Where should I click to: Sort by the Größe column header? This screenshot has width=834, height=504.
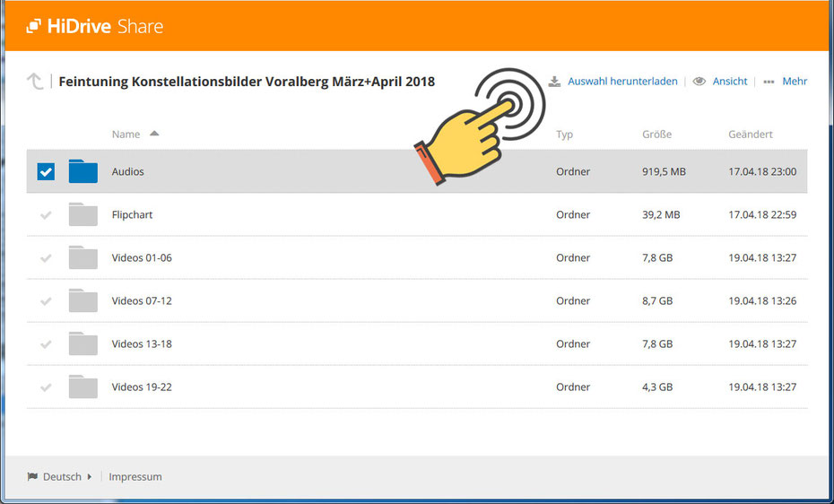(x=656, y=134)
